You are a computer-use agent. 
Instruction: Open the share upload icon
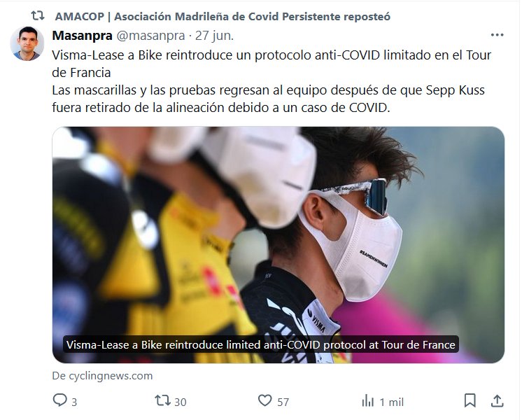497,400
